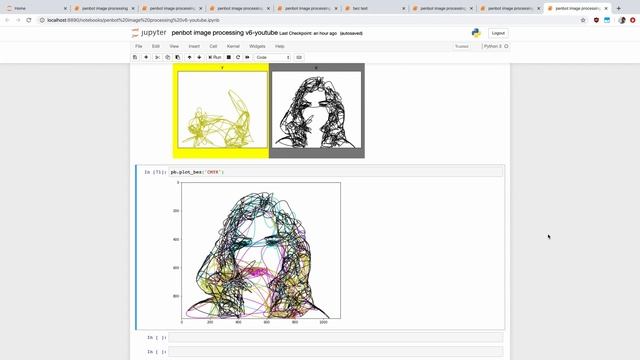The image size is (640, 360).
Task: Open the Cell menu
Action: point(213,47)
